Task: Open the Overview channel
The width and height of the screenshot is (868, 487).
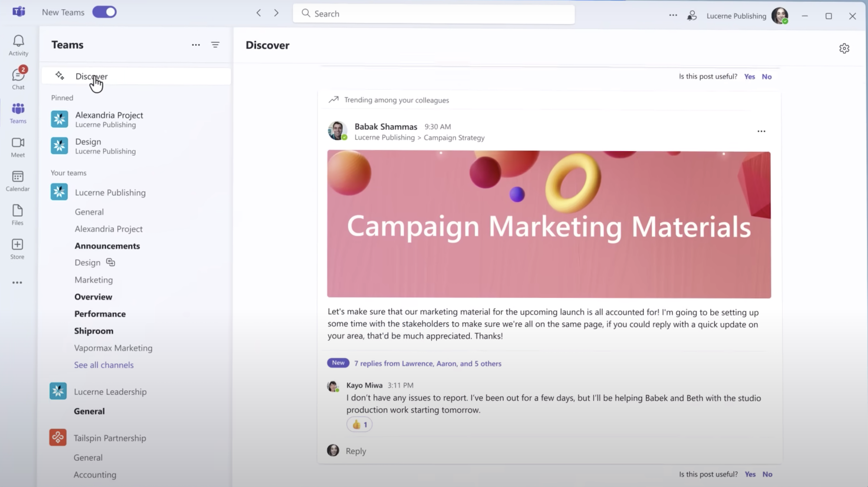Action: coord(93,296)
